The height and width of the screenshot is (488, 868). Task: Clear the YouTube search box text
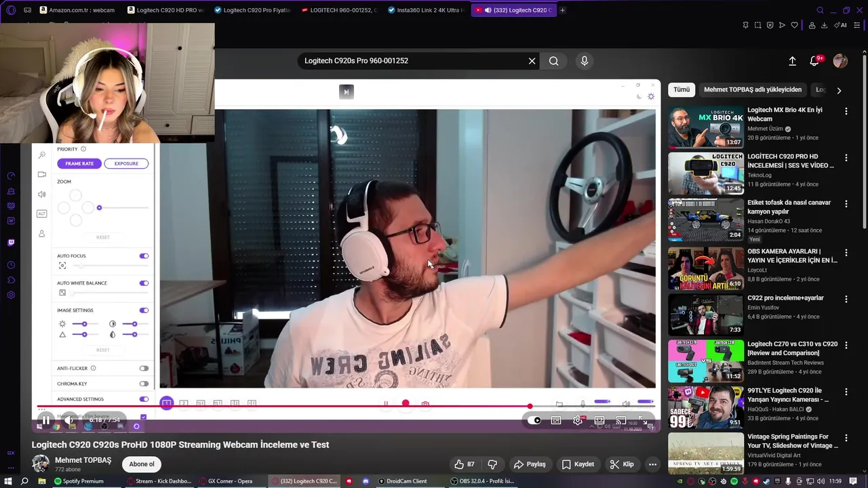point(532,61)
